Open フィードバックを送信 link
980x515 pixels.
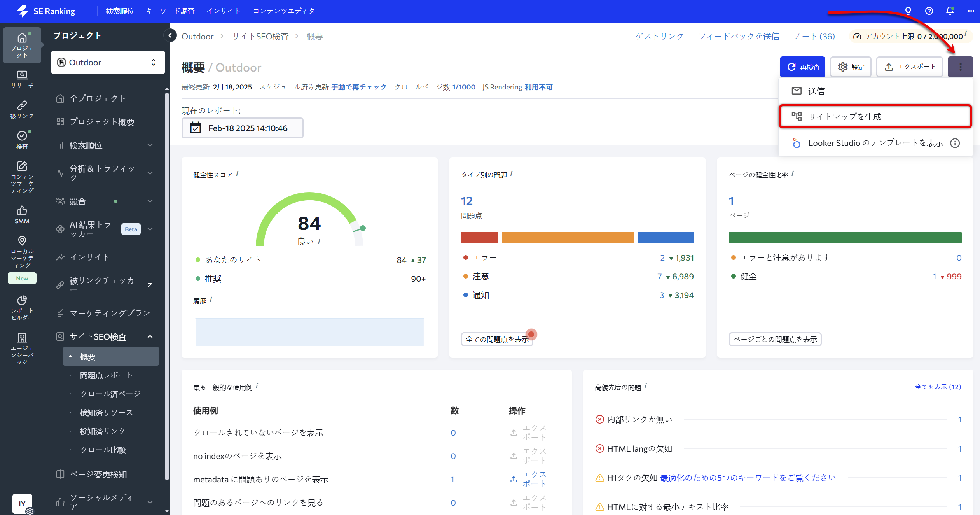coord(739,36)
